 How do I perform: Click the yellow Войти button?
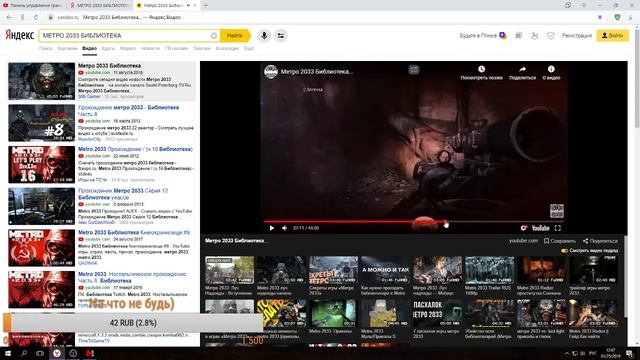click(613, 36)
